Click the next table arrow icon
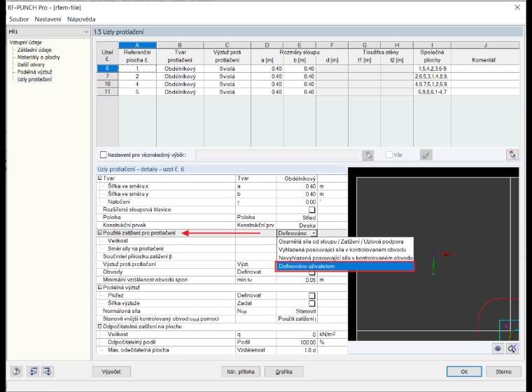Screen dimensions: 532x392 (x=47, y=371)
